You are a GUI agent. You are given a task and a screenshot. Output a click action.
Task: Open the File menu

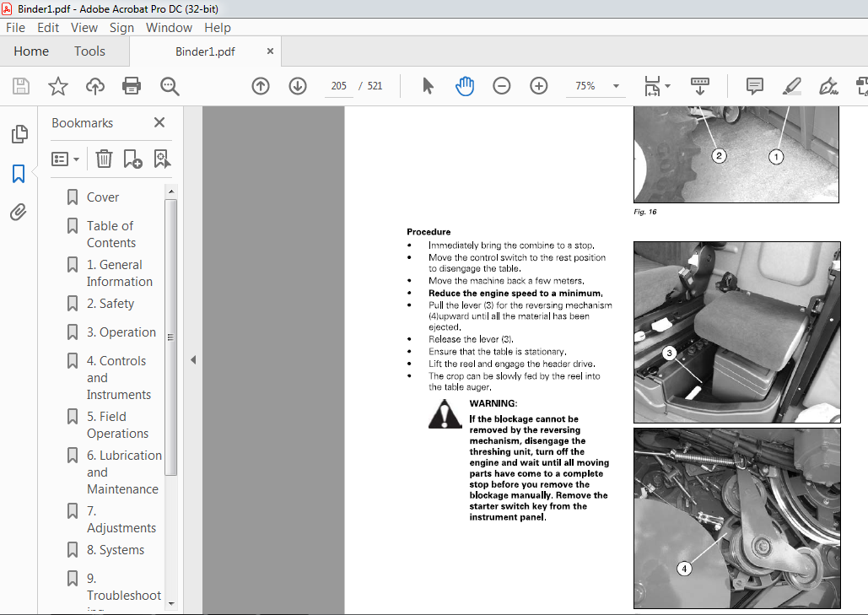point(15,28)
